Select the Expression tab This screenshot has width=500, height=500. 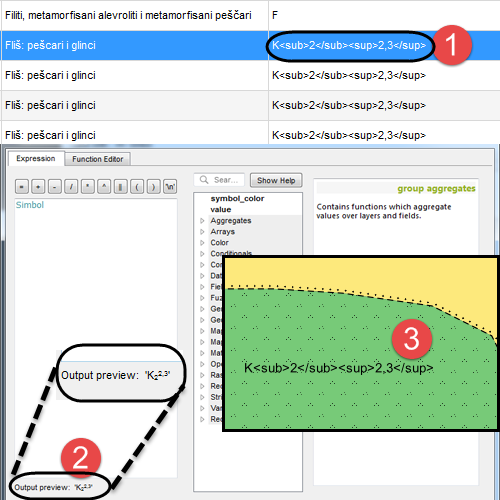(36, 158)
